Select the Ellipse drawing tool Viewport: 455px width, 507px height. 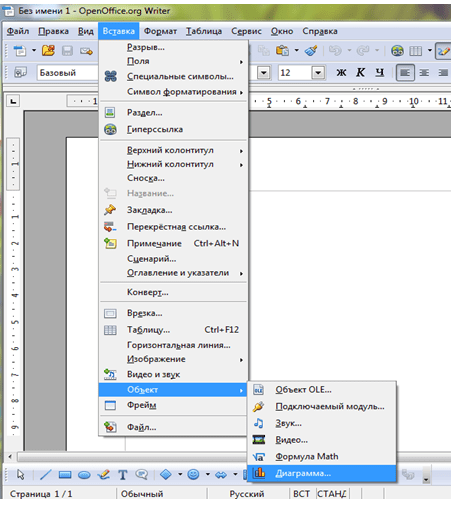(84, 475)
